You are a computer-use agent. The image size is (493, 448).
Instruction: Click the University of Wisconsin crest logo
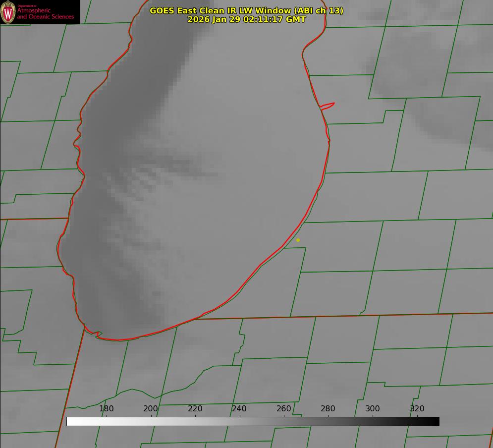(x=8, y=12)
